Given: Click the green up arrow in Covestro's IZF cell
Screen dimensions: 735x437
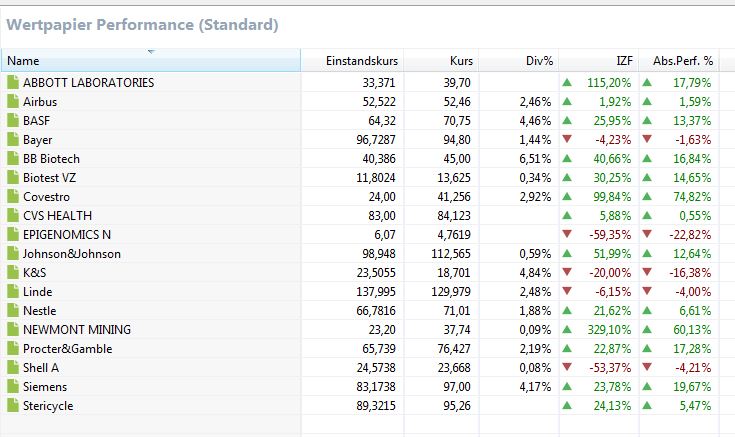Looking at the screenshot, I should [x=568, y=196].
